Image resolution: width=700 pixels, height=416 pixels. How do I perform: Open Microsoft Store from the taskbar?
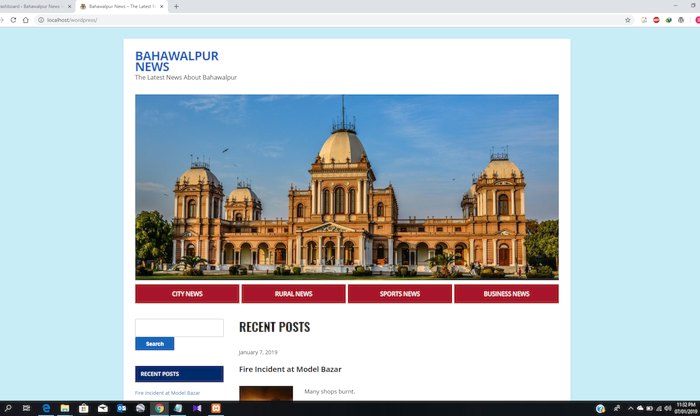pos(83,408)
